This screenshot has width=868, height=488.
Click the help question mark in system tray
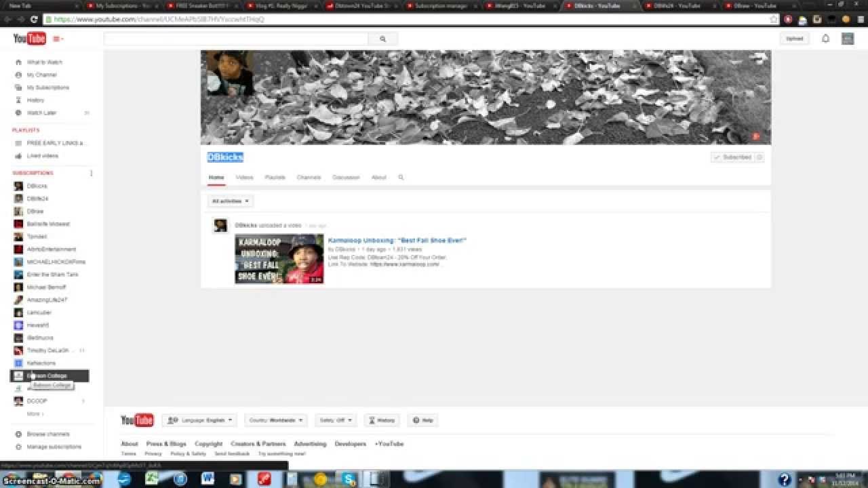pos(784,480)
